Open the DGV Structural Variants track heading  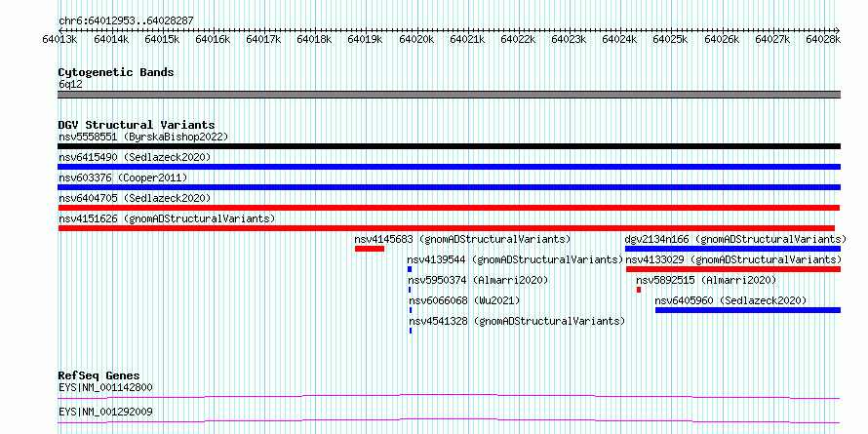pyautogui.click(x=137, y=125)
